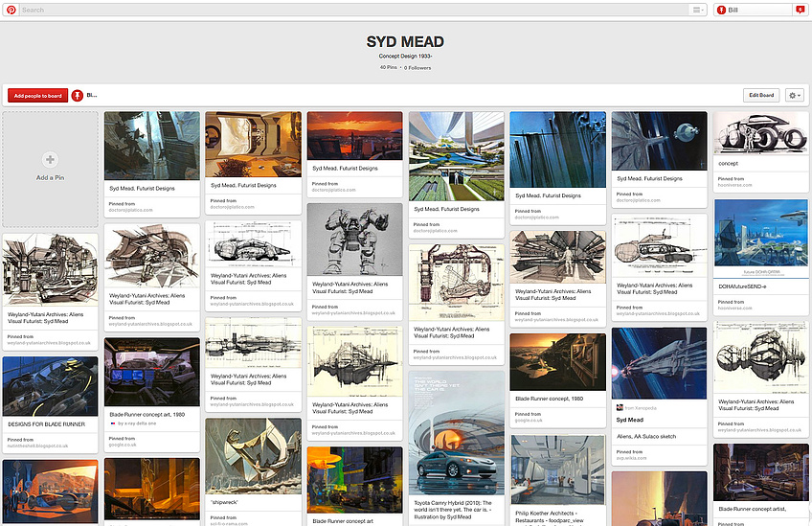
Task: Click the SYD MEAD board title
Action: (405, 41)
